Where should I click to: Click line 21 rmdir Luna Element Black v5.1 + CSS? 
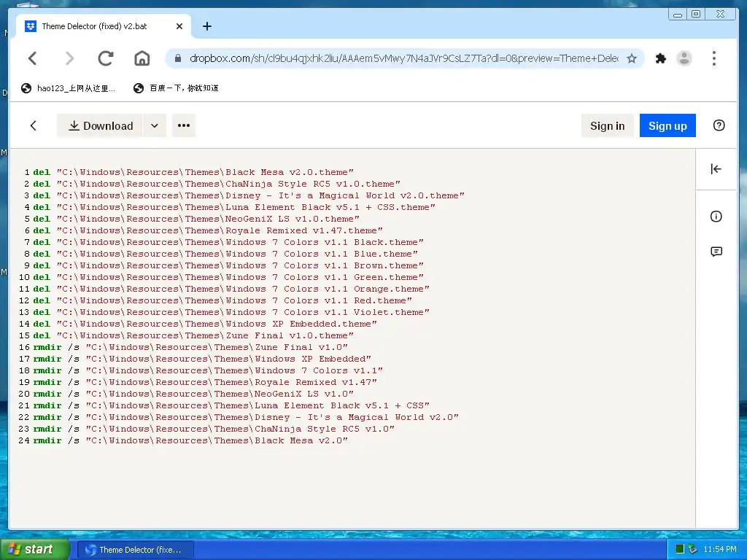231,405
